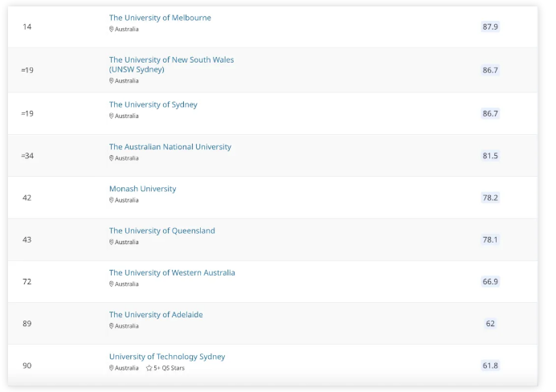
Task: Open University of Technology Sydney link
Action: pyautogui.click(x=167, y=357)
